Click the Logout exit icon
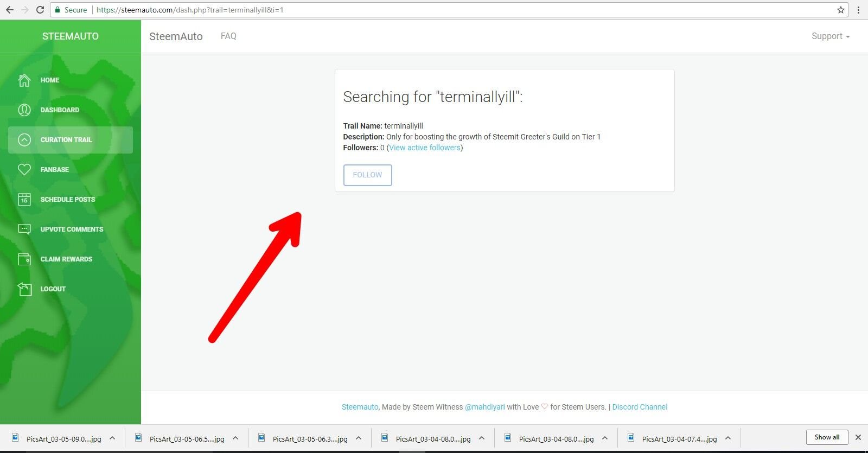The image size is (868, 453). click(x=24, y=289)
